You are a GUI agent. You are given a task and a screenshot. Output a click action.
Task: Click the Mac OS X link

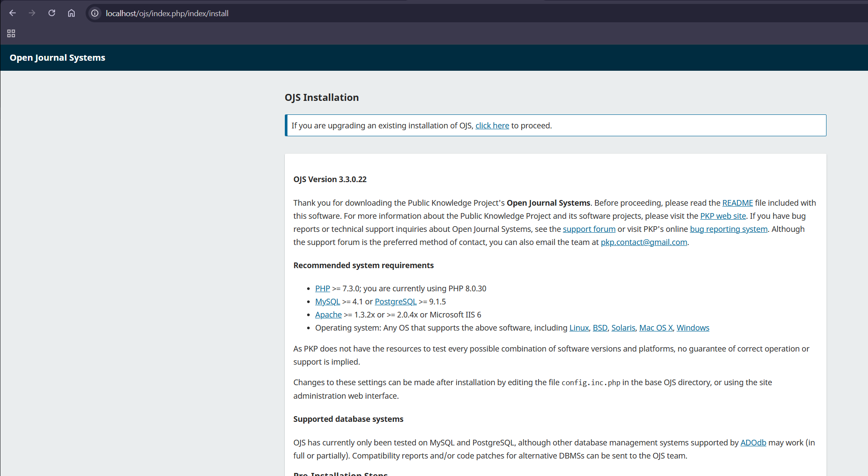point(656,328)
